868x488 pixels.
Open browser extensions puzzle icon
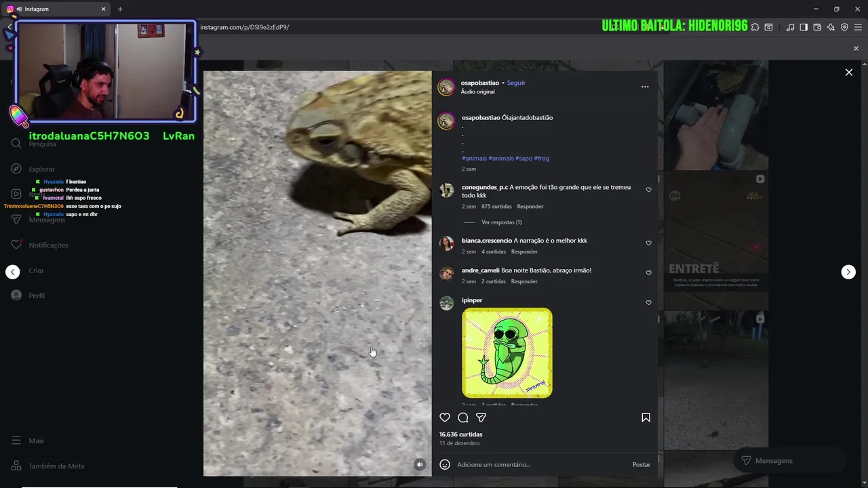point(755,27)
